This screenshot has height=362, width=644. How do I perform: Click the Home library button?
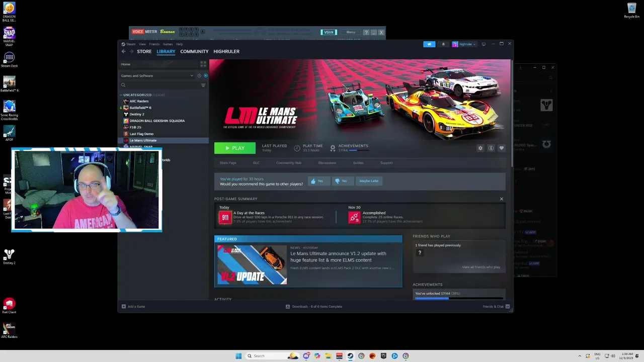[158, 64]
